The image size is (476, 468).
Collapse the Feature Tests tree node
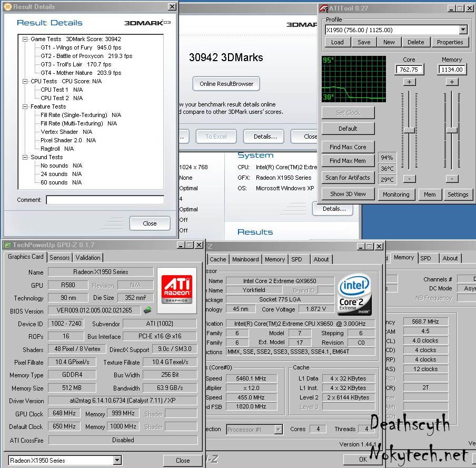tap(25, 106)
